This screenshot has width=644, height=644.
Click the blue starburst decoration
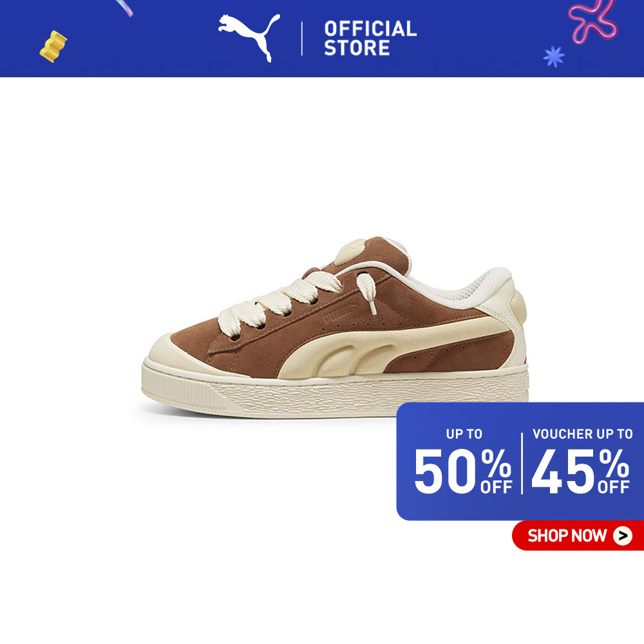[x=554, y=56]
